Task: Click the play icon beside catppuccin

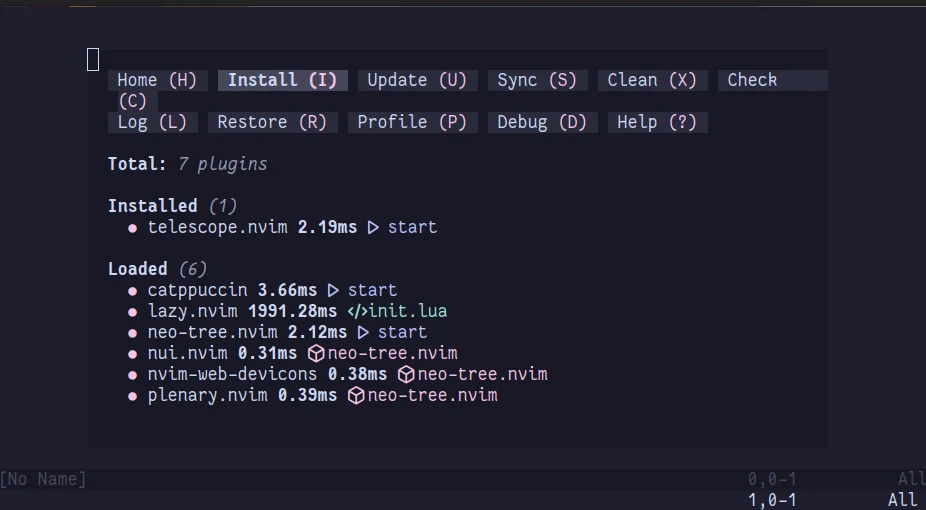Action: (x=333, y=290)
